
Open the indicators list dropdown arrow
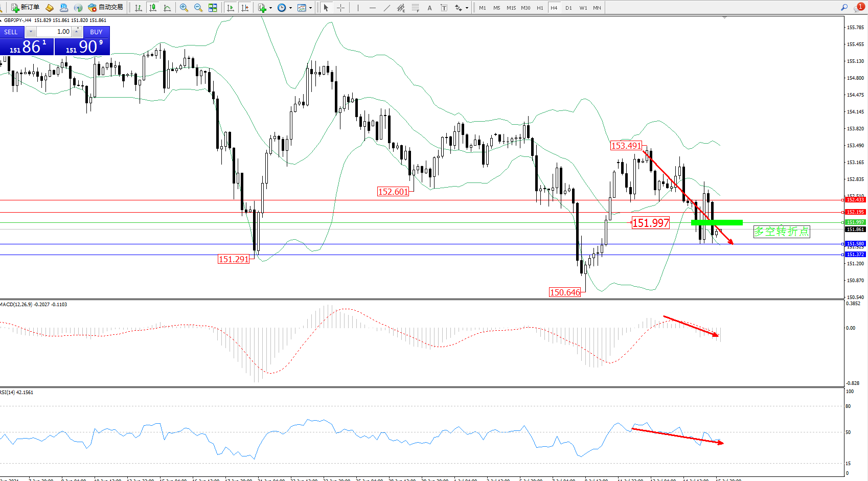pyautogui.click(x=270, y=8)
